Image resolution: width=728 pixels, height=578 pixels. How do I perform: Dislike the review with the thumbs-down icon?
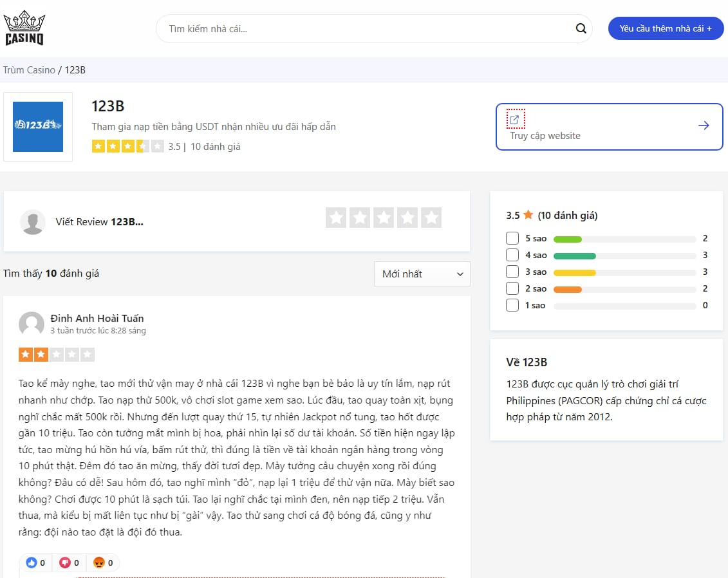coord(65,563)
